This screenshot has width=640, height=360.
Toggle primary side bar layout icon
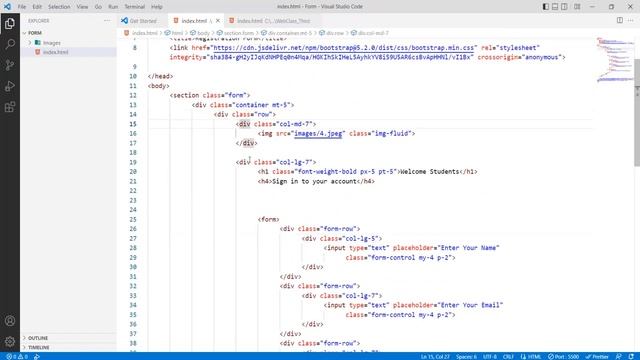tap(546, 7)
